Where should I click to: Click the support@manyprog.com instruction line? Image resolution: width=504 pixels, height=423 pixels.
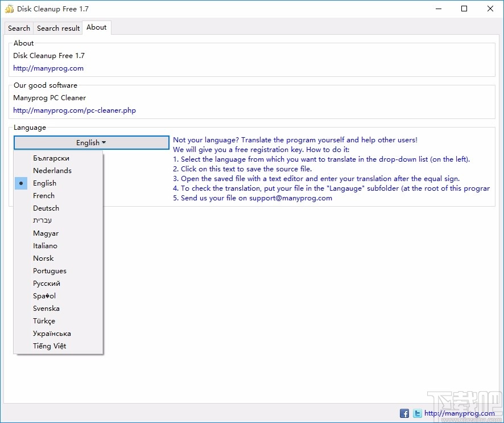[253, 198]
